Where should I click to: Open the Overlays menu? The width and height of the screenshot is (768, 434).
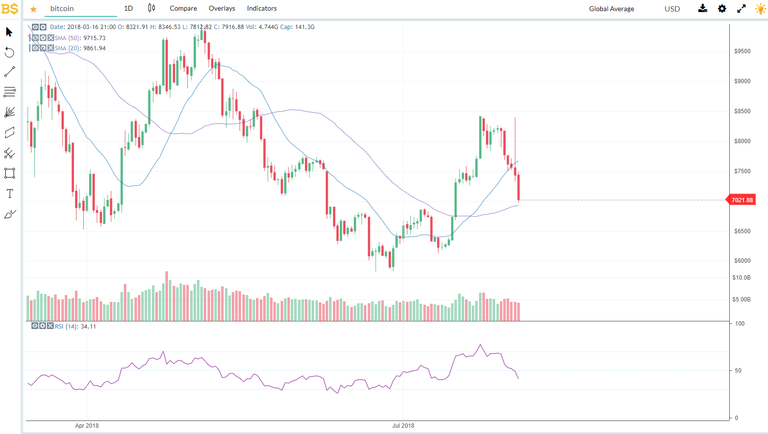(x=222, y=8)
